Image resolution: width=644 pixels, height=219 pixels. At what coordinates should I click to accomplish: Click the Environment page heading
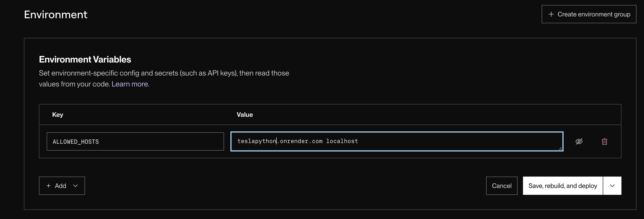56,15
